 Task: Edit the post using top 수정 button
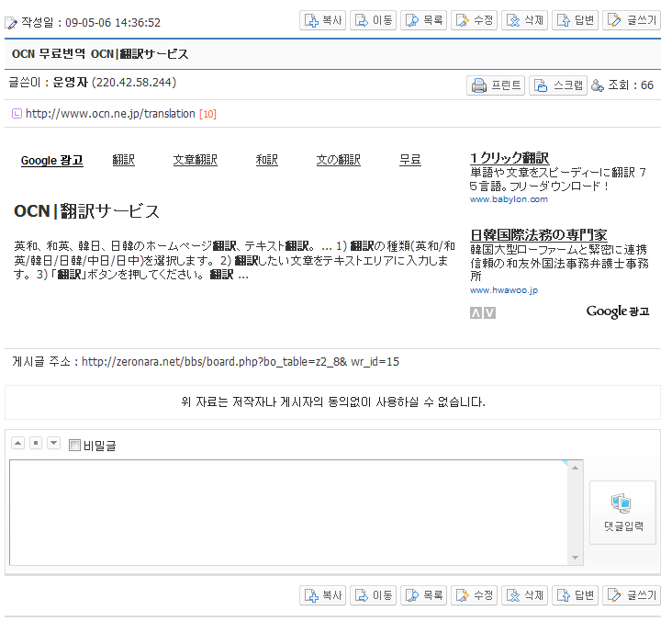[475, 20]
